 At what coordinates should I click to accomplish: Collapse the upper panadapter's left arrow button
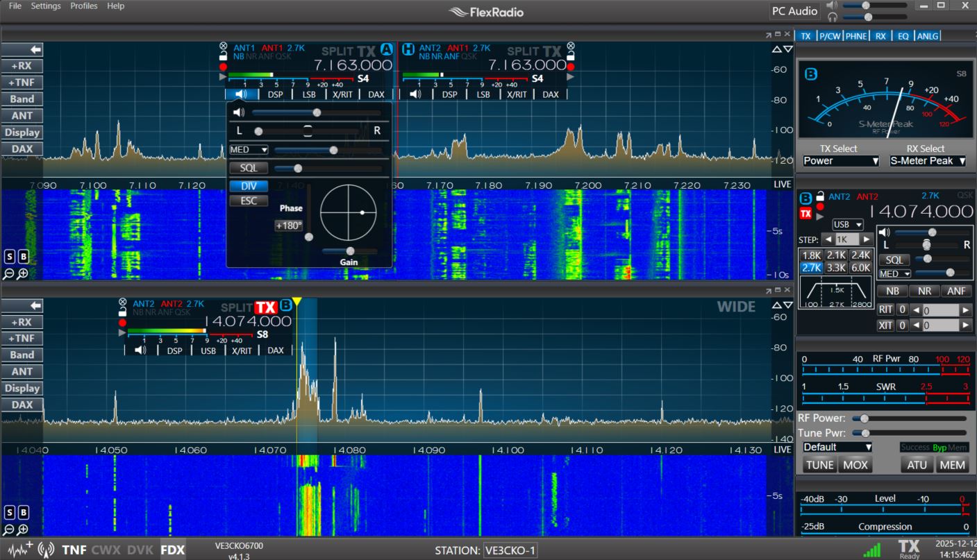click(22, 49)
